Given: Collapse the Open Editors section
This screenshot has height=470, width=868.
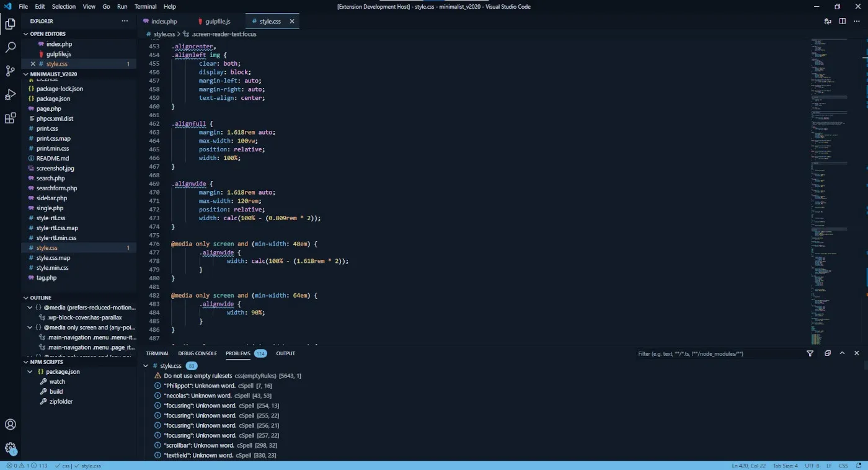Looking at the screenshot, I should (26, 34).
